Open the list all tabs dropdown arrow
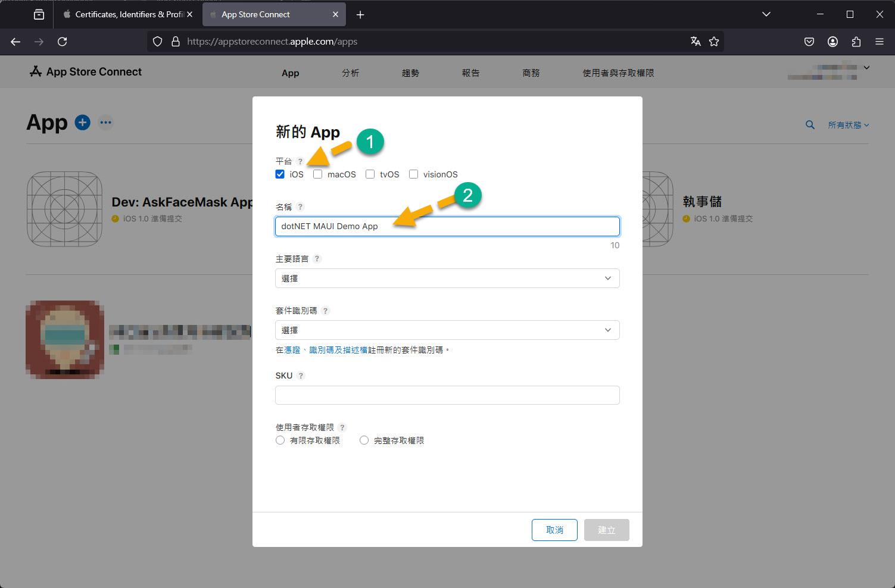The width and height of the screenshot is (895, 588). point(766,14)
